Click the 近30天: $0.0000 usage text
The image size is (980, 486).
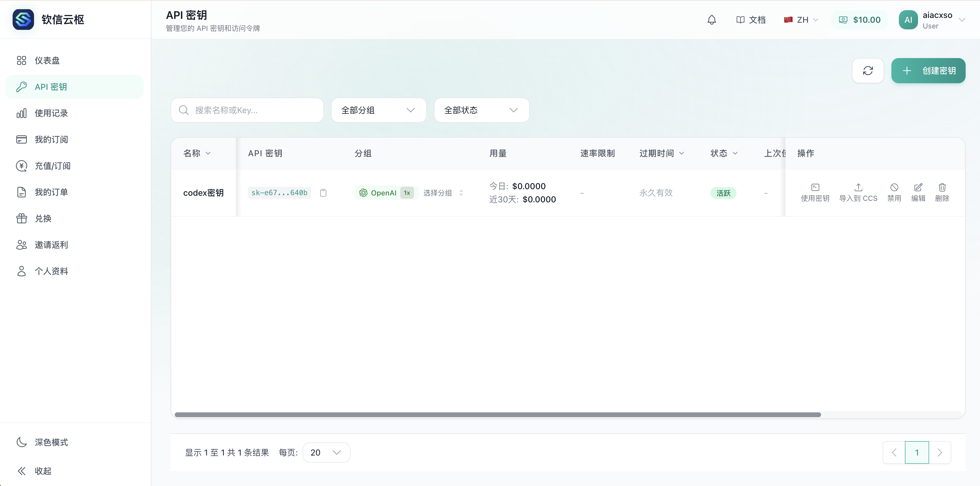point(522,199)
